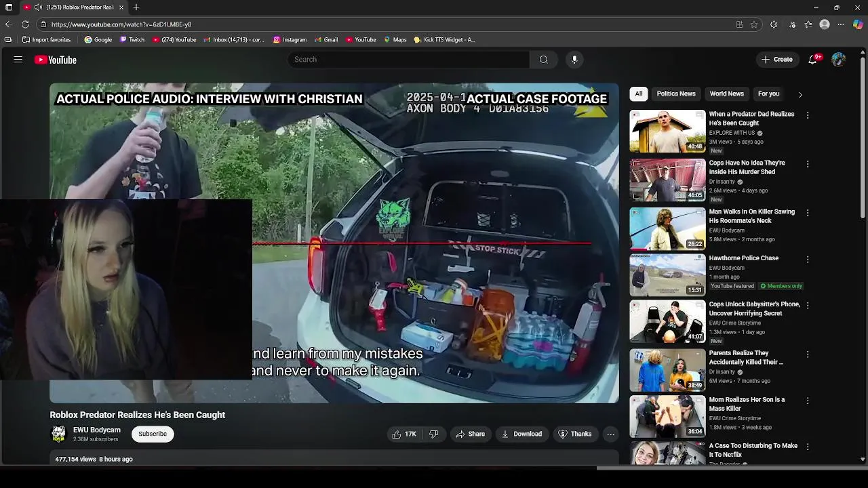Open options for Murder Shed video
Image resolution: width=868 pixels, height=488 pixels.
click(x=808, y=165)
